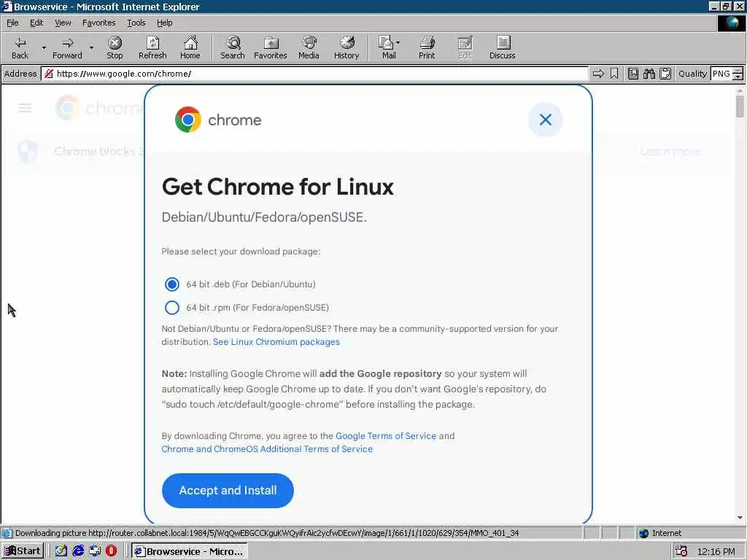Go to the Home page
The height and width of the screenshot is (560, 747).
(x=190, y=47)
